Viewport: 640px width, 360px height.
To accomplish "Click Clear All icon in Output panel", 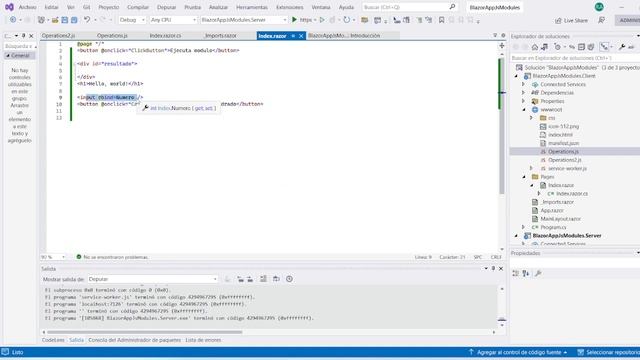I will coord(263,279).
